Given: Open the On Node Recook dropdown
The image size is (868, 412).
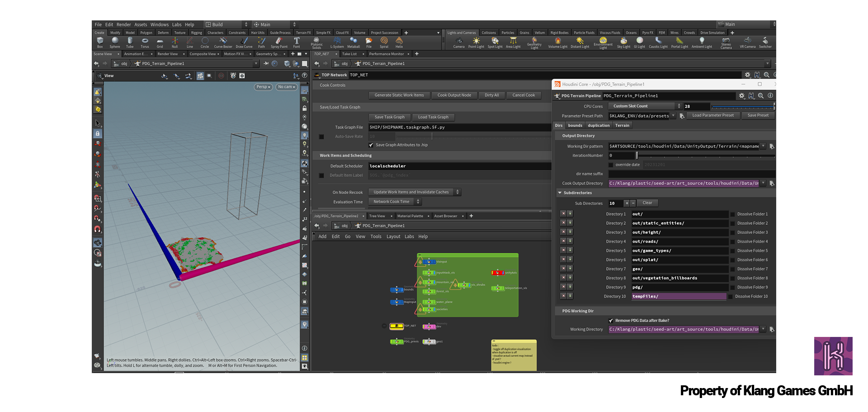Looking at the screenshot, I should (414, 192).
